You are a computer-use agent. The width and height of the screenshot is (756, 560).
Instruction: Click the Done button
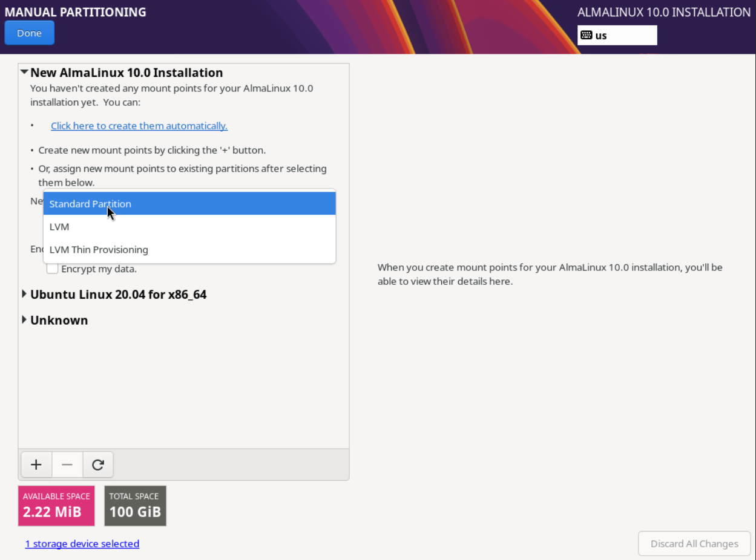pos(29,33)
